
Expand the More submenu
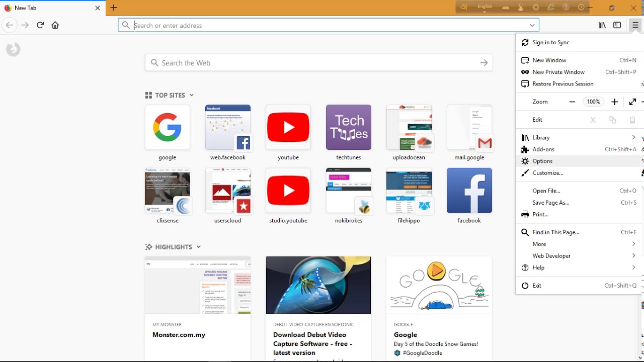coord(580,244)
